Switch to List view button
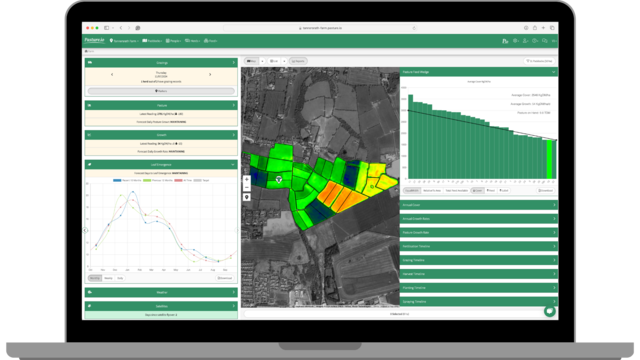This screenshot has width=640, height=360. click(274, 61)
